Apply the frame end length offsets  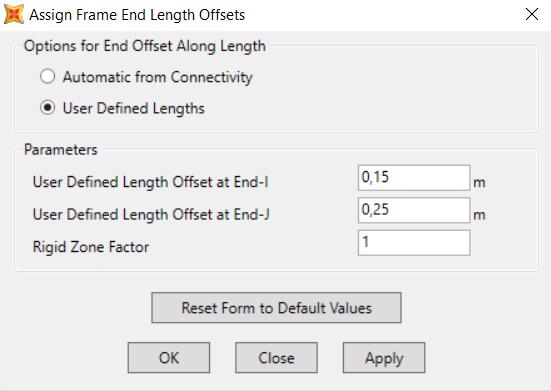tap(384, 358)
